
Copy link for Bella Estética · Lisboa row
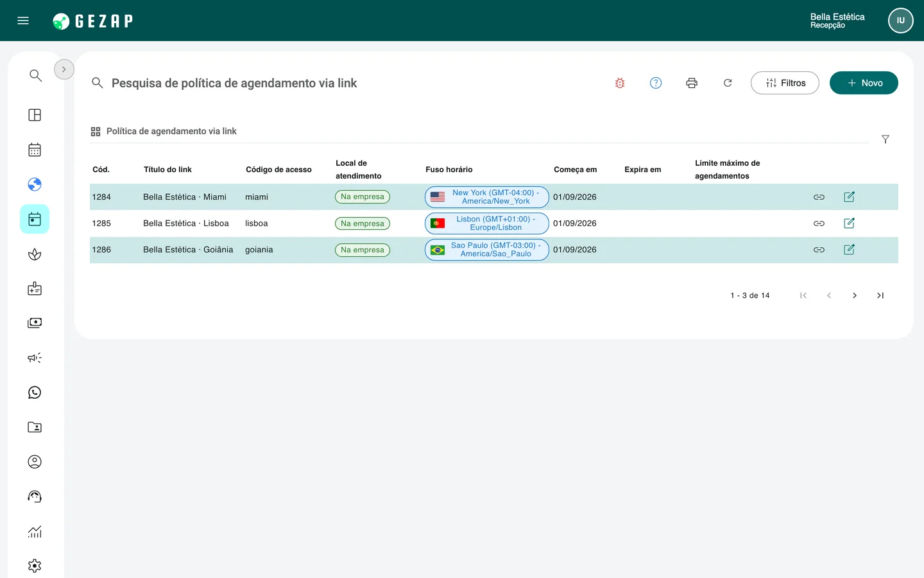coord(819,223)
